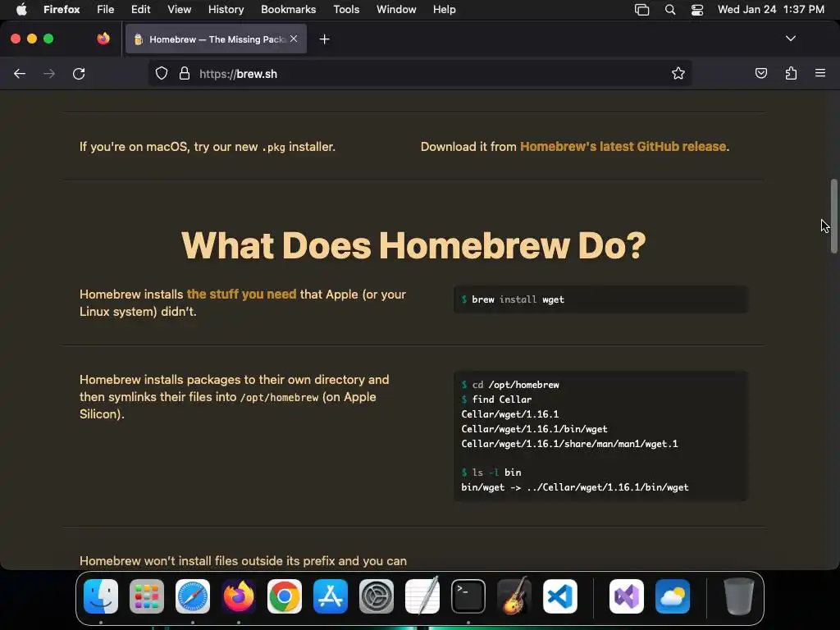Click Firefox icon in the Dock
This screenshot has height=630, width=840.
[x=239, y=596]
